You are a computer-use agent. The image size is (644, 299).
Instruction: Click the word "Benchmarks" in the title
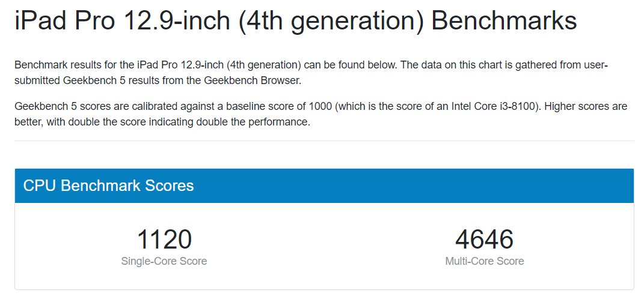pos(504,22)
